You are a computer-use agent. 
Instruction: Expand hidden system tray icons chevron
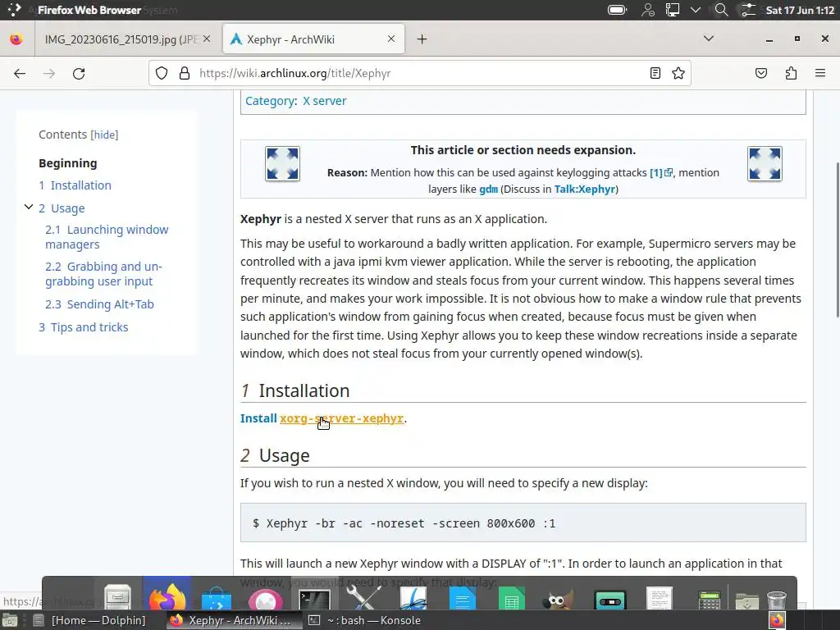(x=696, y=10)
